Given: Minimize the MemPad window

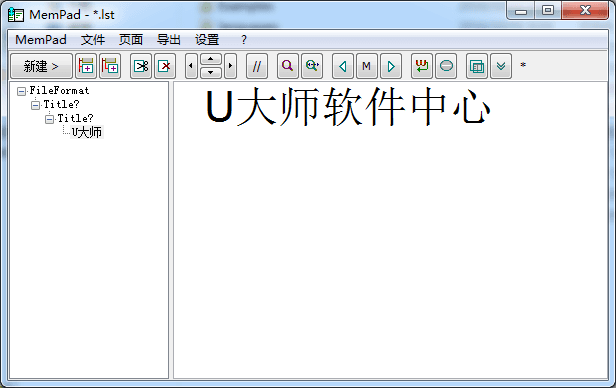Looking at the screenshot, I should (x=521, y=11).
